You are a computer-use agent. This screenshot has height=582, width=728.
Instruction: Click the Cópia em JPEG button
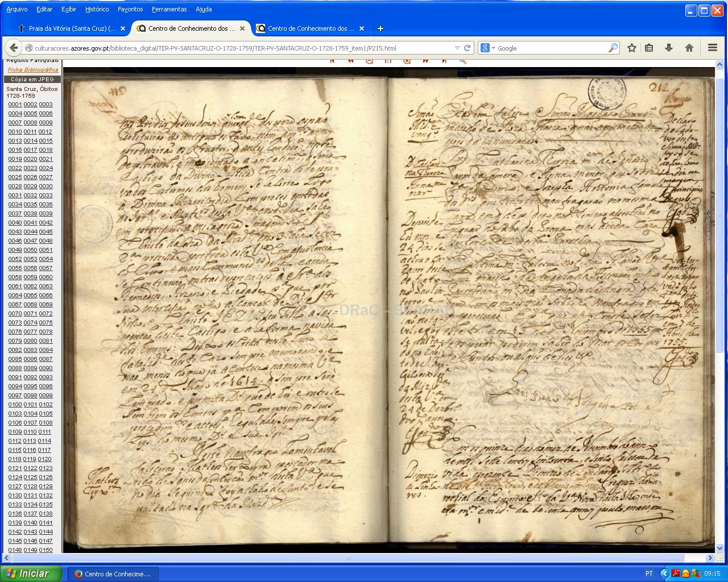(32, 80)
